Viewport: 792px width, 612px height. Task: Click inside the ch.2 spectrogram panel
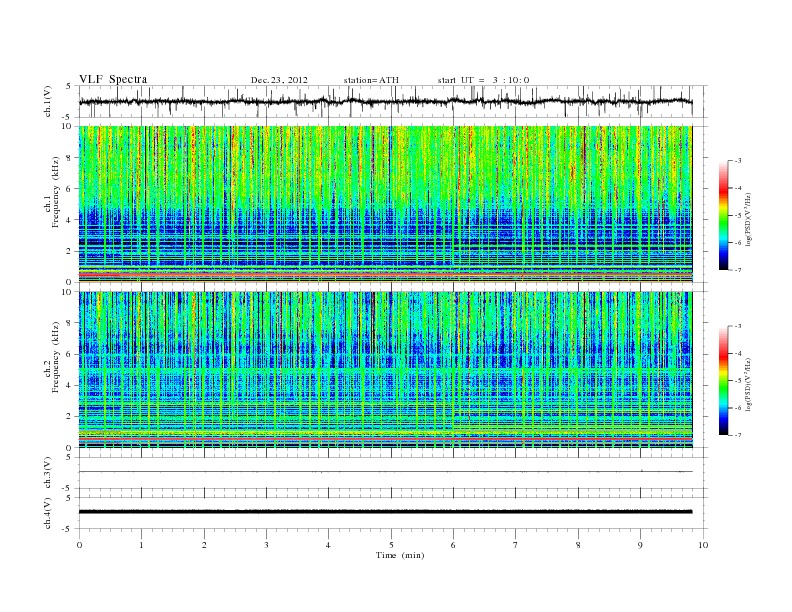pos(385,369)
